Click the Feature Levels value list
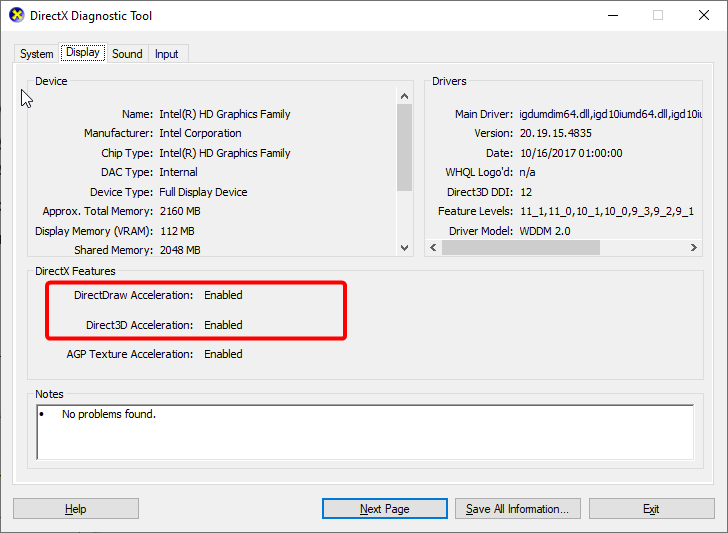The height and width of the screenshot is (533, 728). 607,212
